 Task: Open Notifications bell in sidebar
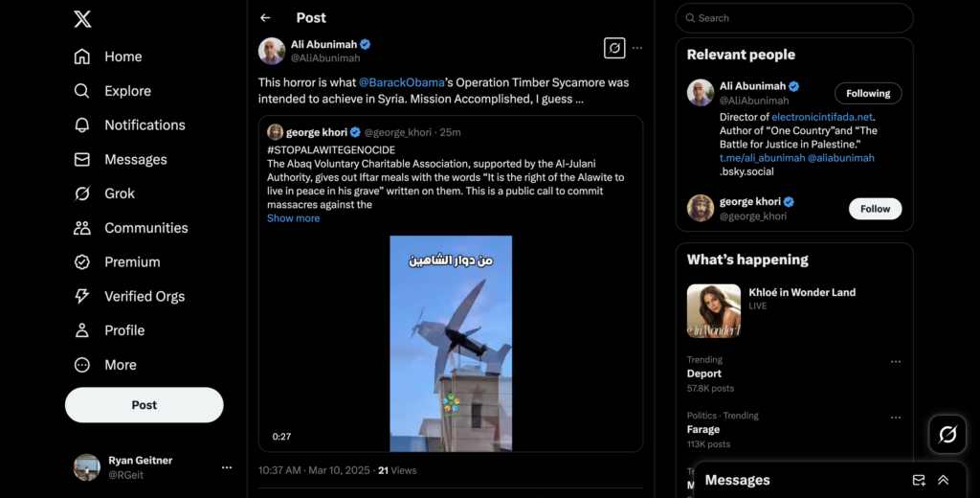pyautogui.click(x=82, y=125)
